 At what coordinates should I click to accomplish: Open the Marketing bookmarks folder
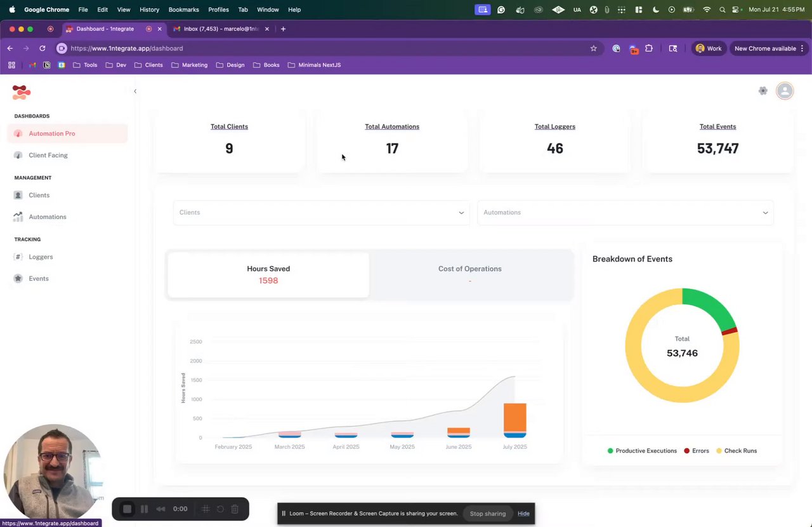click(x=189, y=65)
